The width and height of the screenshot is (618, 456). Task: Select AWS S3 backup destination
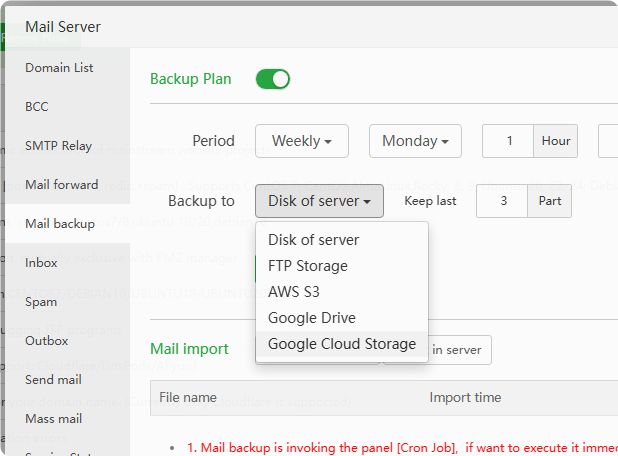tap(294, 292)
